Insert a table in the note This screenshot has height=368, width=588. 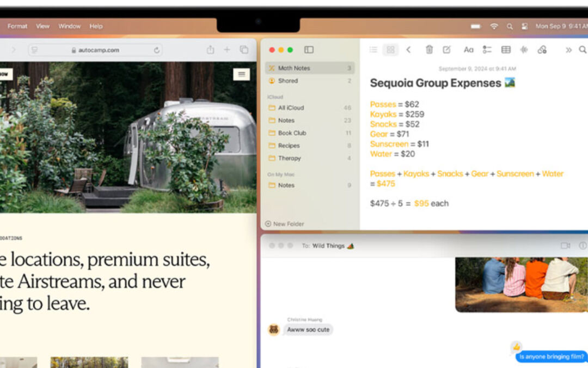506,50
